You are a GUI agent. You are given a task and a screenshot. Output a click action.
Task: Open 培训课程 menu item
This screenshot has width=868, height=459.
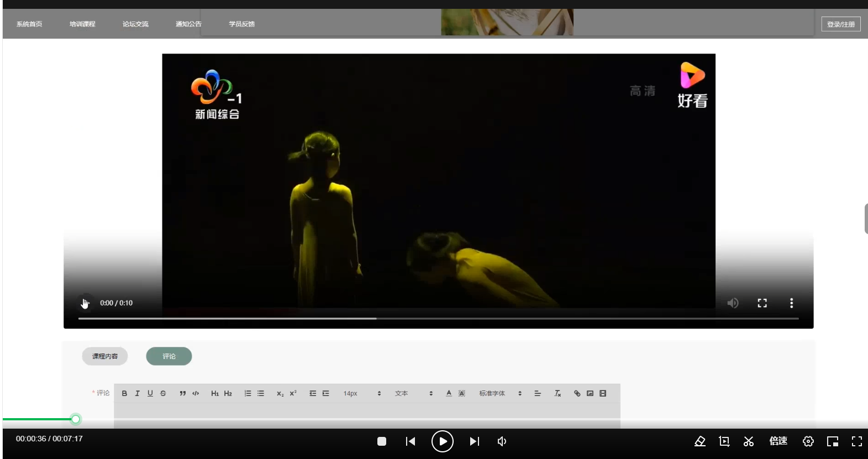82,24
